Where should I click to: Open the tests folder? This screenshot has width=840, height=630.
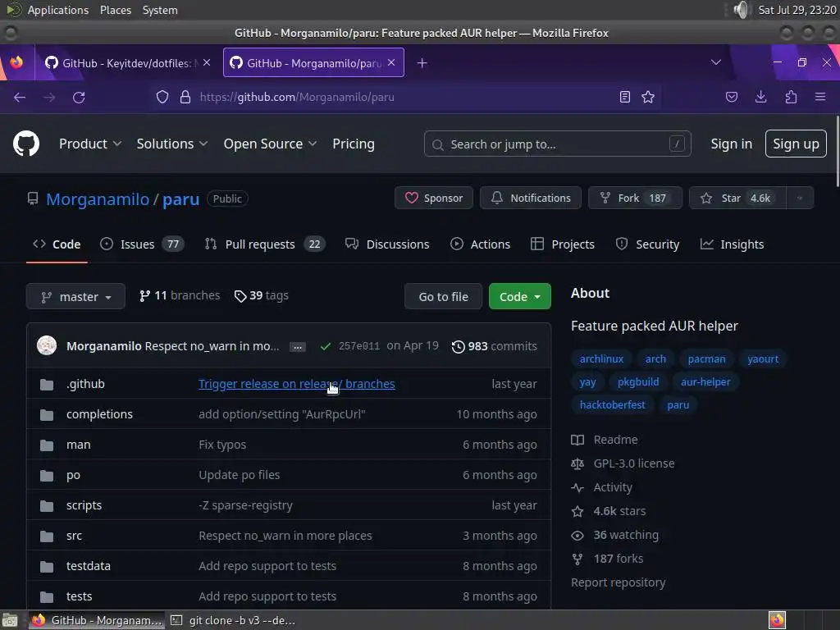click(80, 596)
